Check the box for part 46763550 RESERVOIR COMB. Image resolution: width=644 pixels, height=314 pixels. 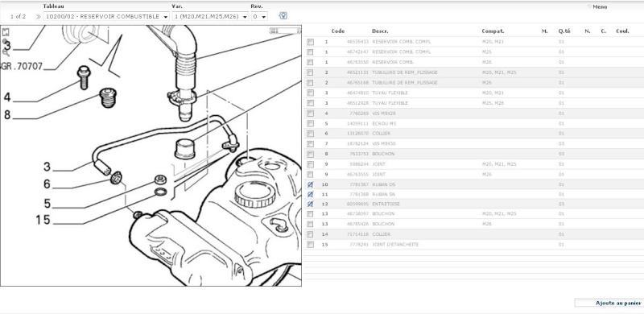coord(310,62)
